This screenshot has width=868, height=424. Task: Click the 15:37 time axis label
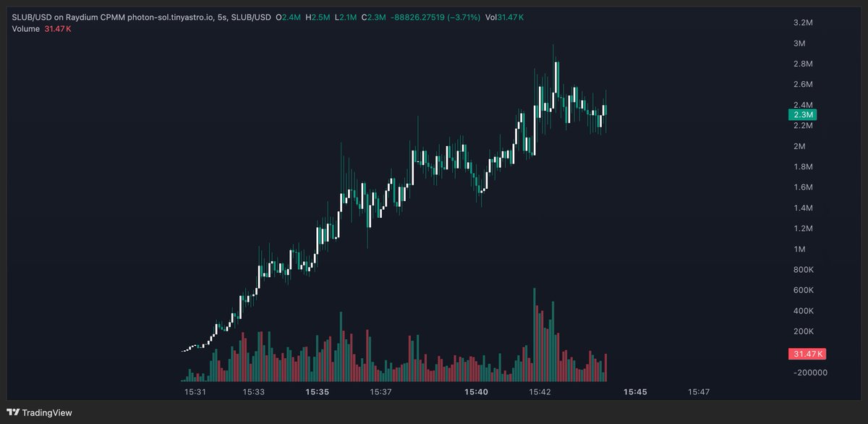380,391
